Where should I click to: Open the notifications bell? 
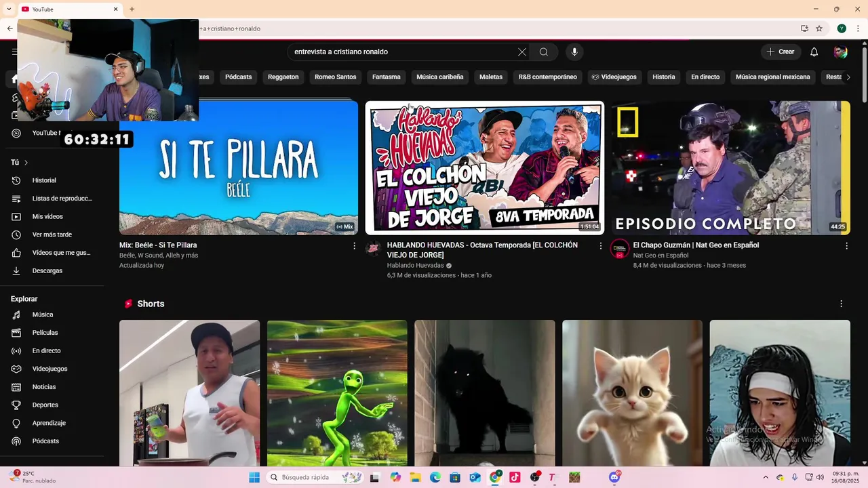coord(814,52)
